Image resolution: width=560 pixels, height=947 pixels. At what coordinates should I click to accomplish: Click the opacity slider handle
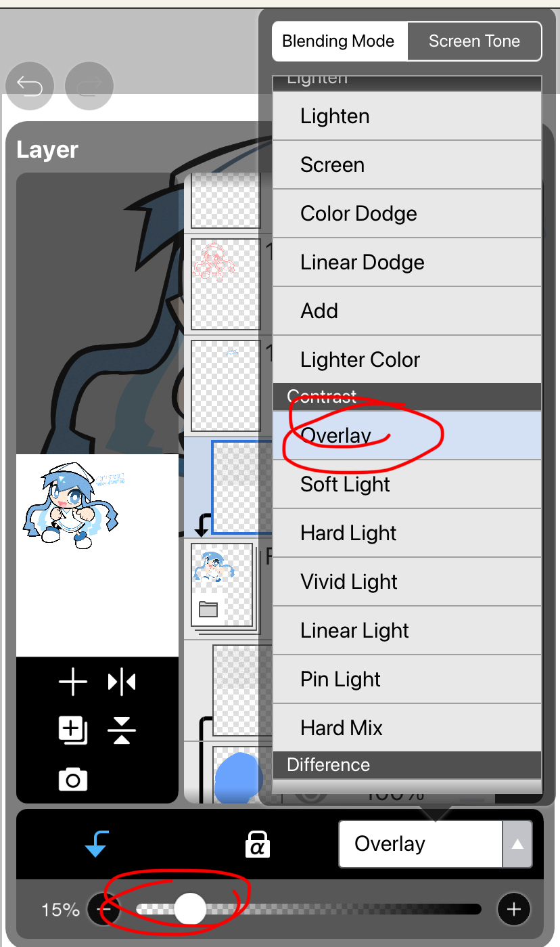[190, 909]
